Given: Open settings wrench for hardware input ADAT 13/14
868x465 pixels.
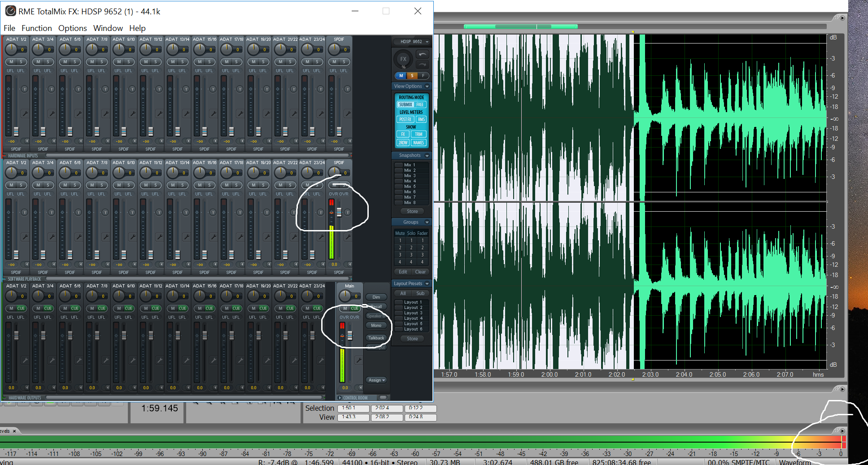Looking at the screenshot, I should point(186,114).
